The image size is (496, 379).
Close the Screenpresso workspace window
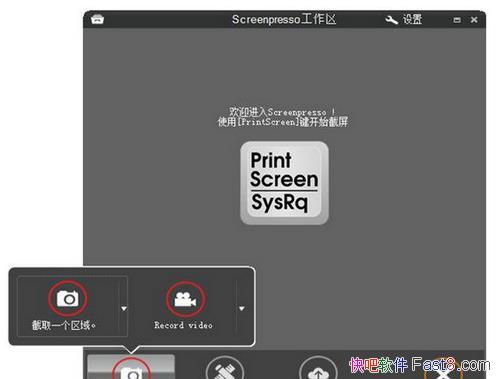point(474,20)
